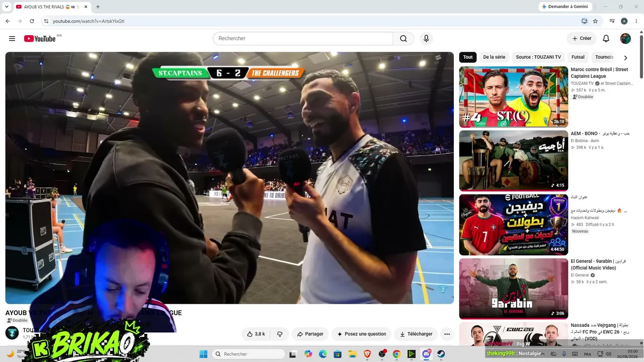The height and width of the screenshot is (362, 644).
Task: Reload the page in Chrome
Action: coord(32,21)
